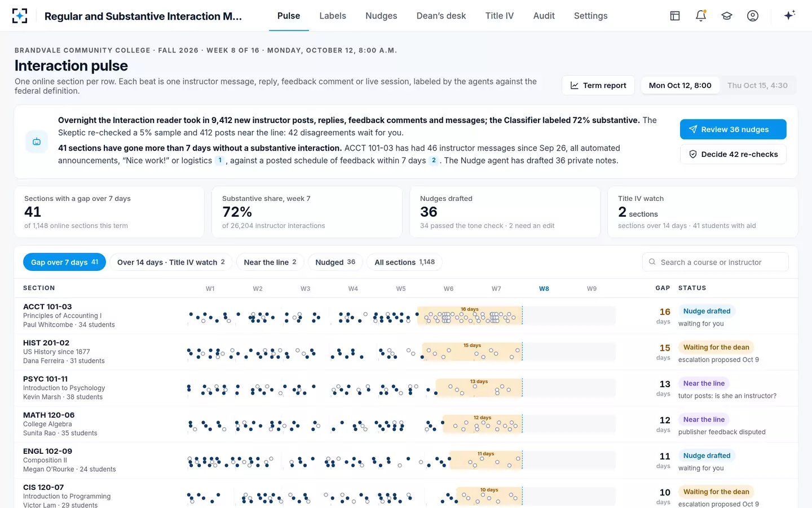Click the robot agent icon in summary
Image resolution: width=812 pixels, height=508 pixels.
(37, 142)
